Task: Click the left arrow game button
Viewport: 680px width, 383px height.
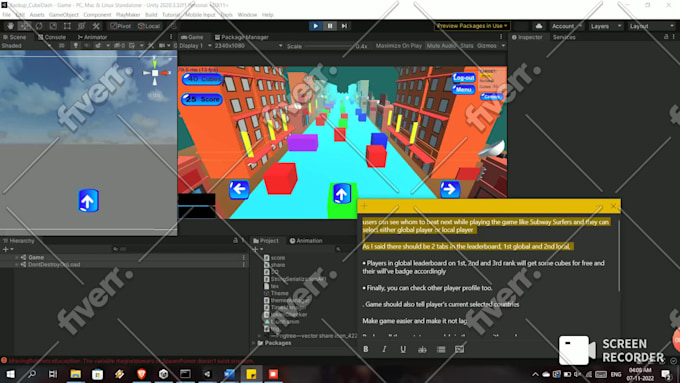Action: pyautogui.click(x=239, y=190)
